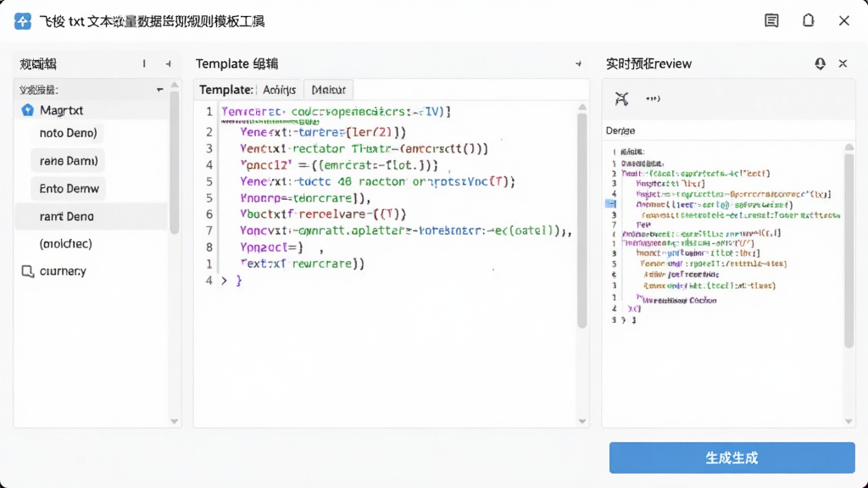The image size is (868, 488).
Task: Click the code line starting 'Yenesxt:-tarere'
Action: pos(323,132)
